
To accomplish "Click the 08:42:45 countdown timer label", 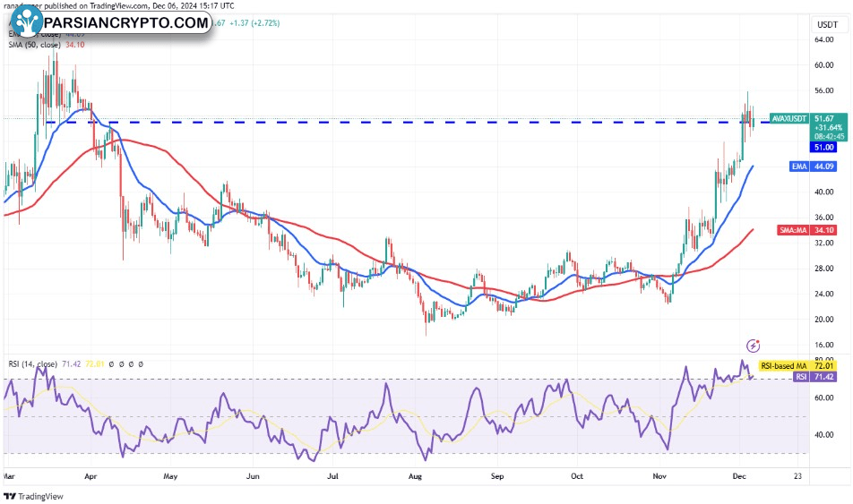I will 829,136.
